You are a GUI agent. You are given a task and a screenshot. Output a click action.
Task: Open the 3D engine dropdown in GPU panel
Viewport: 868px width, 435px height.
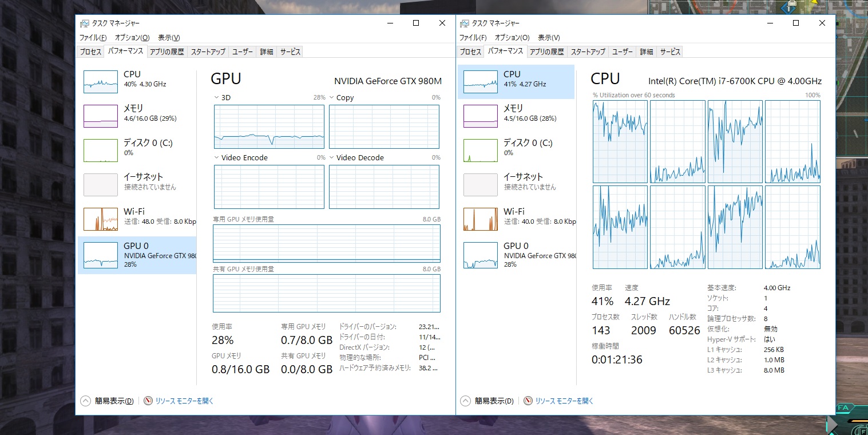tap(217, 98)
